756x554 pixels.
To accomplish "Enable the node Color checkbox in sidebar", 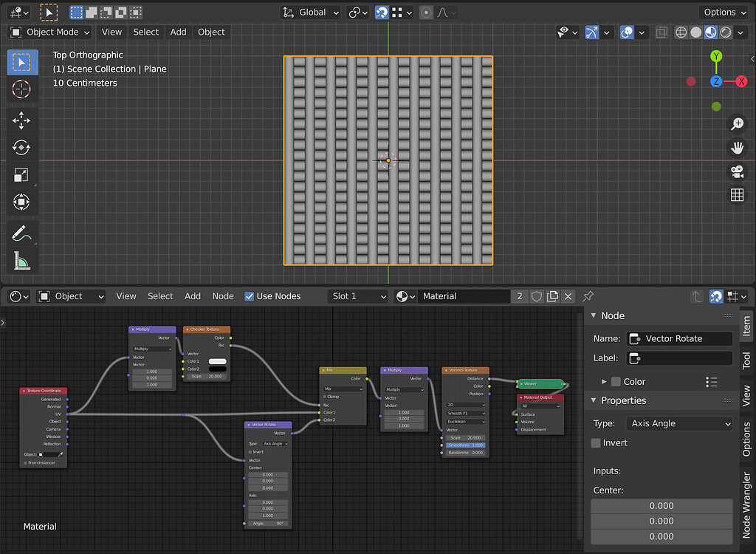I will 616,382.
